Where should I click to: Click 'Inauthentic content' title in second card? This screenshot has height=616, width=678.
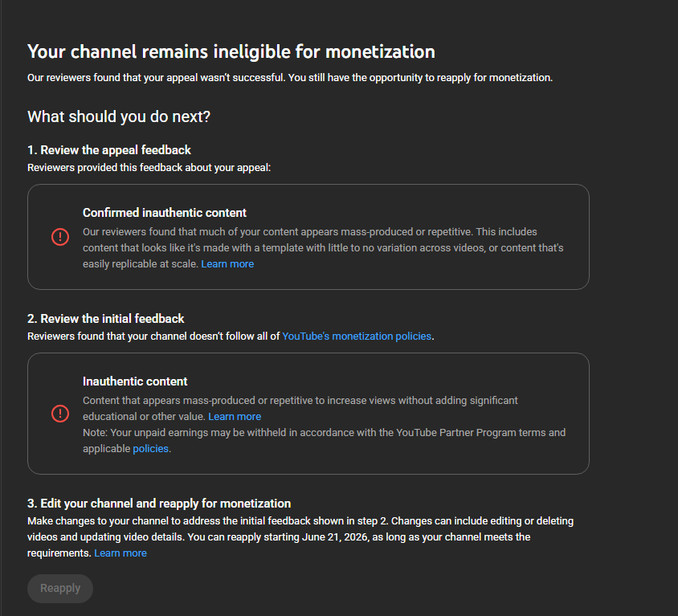(135, 381)
